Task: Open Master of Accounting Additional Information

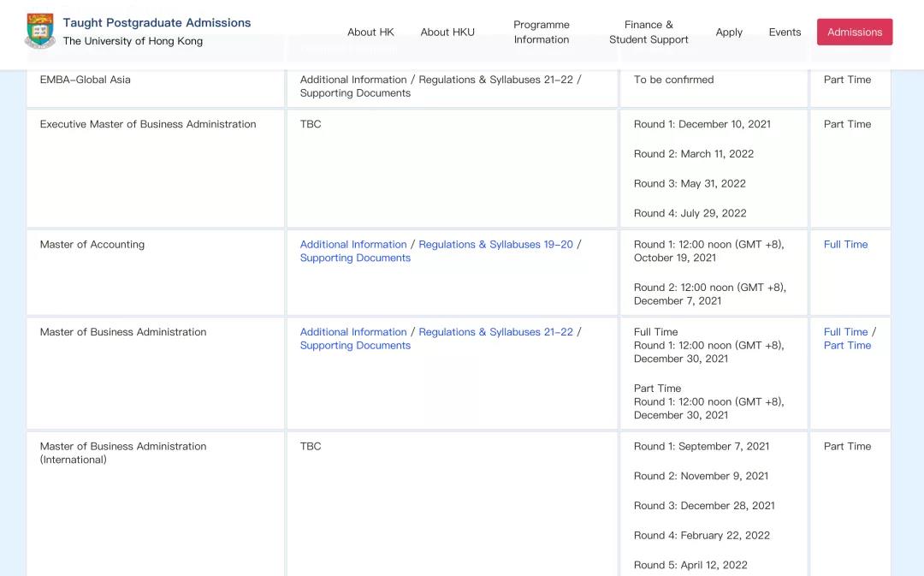Action: coord(353,244)
